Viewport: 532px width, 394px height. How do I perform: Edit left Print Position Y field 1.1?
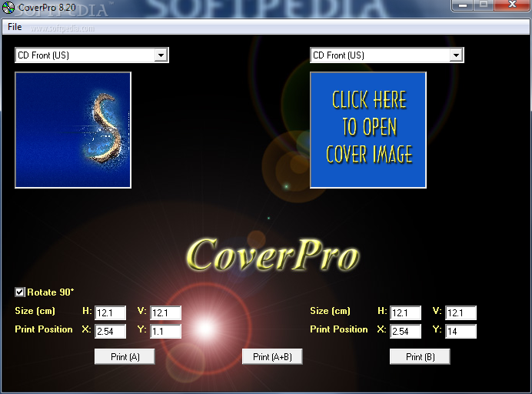click(x=165, y=331)
